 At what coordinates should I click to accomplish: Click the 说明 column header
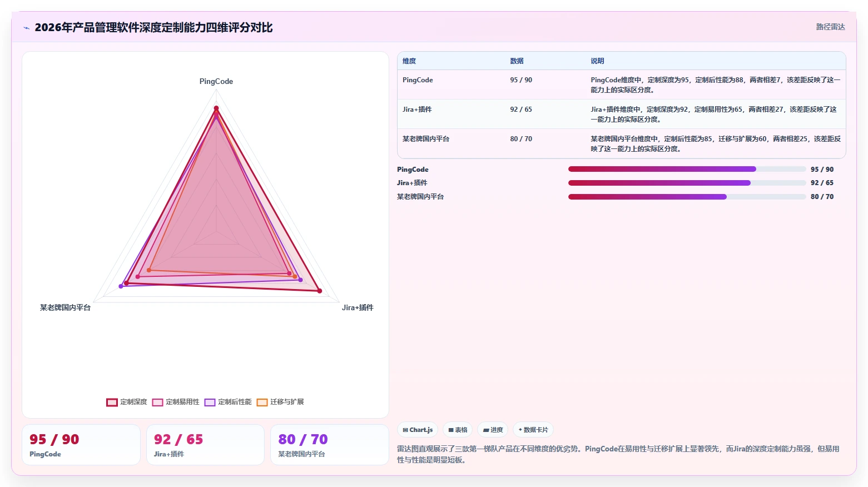597,61
